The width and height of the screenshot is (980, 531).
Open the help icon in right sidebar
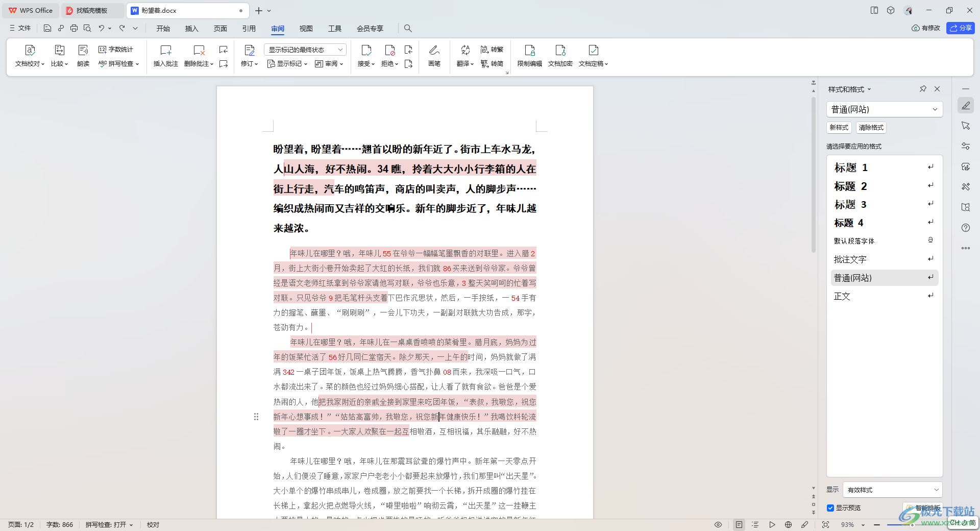pos(966,228)
